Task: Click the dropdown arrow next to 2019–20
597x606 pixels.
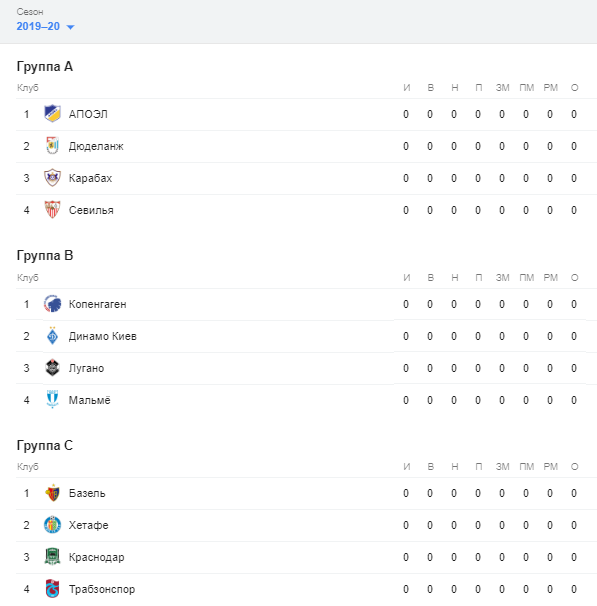Action: [x=70, y=27]
